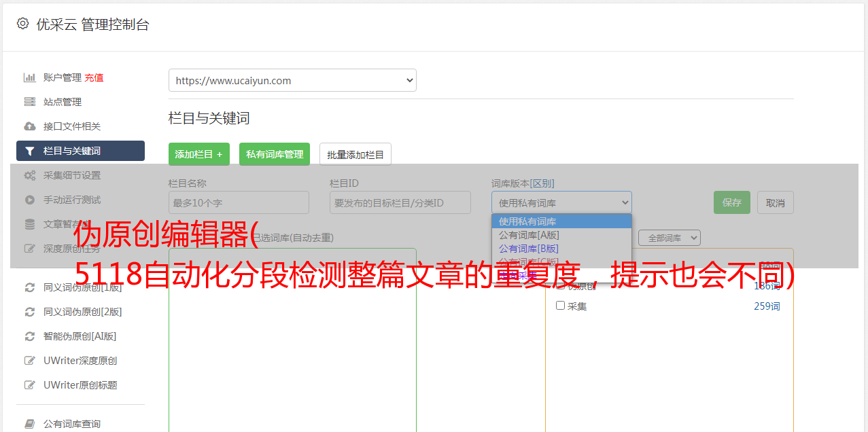The height and width of the screenshot is (432, 868).
Task: Open 站点管理 in sidebar
Action: pos(63,102)
